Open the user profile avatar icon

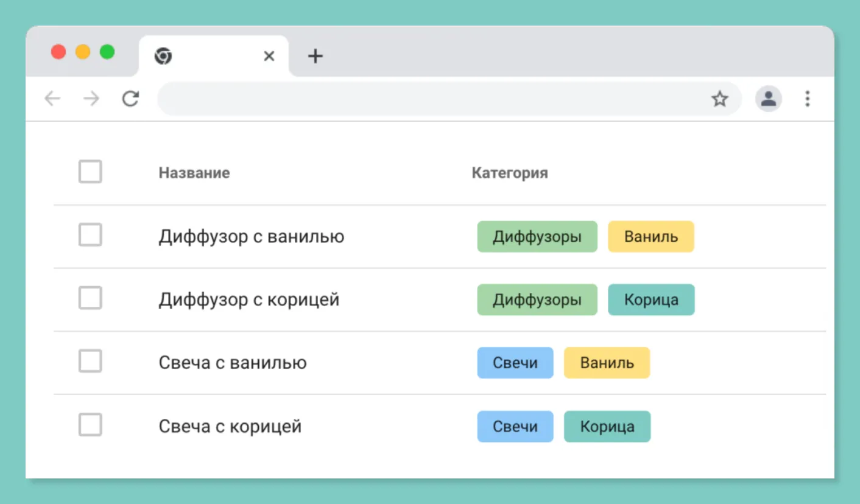(769, 99)
